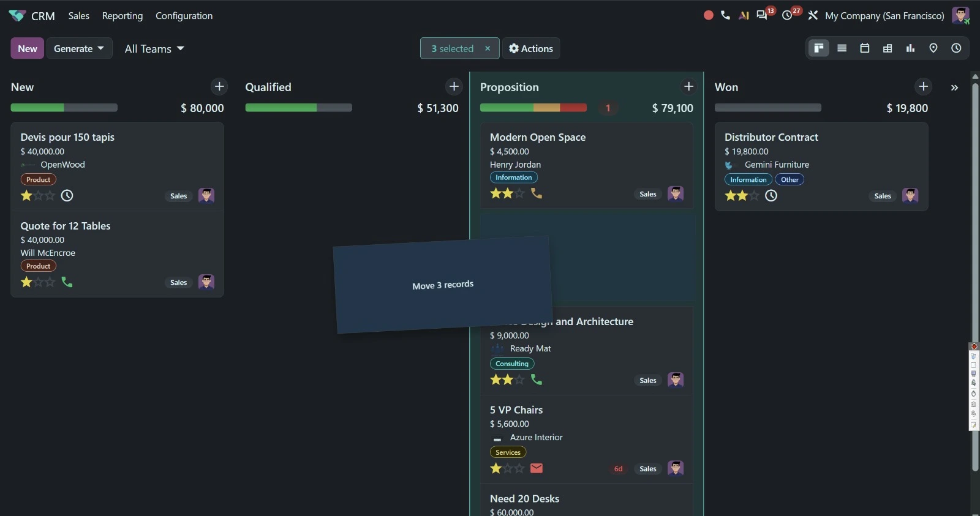The width and height of the screenshot is (980, 516).
Task: Open the VoIP phone icon in navbar
Action: (x=726, y=15)
